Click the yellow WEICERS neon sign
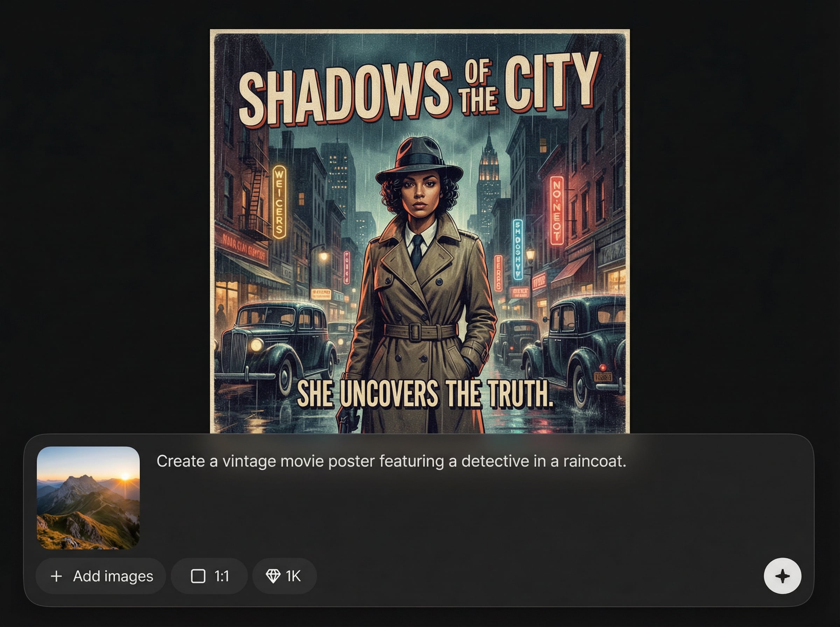The width and height of the screenshot is (840, 627). click(279, 202)
